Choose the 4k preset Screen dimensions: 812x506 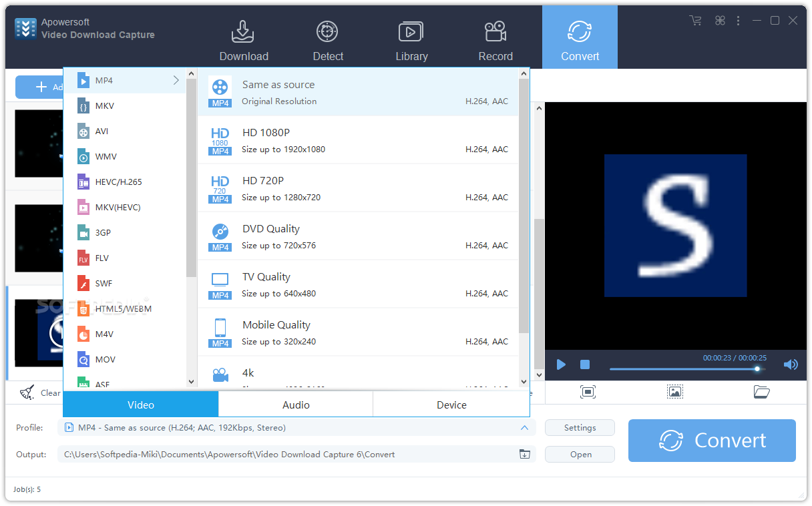pyautogui.click(x=358, y=373)
